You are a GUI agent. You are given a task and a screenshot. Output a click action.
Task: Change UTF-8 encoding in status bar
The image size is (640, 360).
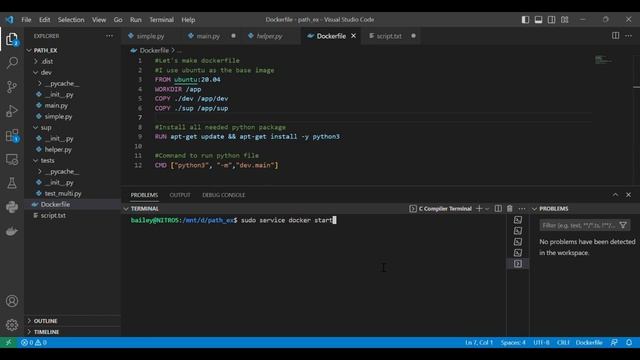tap(541, 342)
